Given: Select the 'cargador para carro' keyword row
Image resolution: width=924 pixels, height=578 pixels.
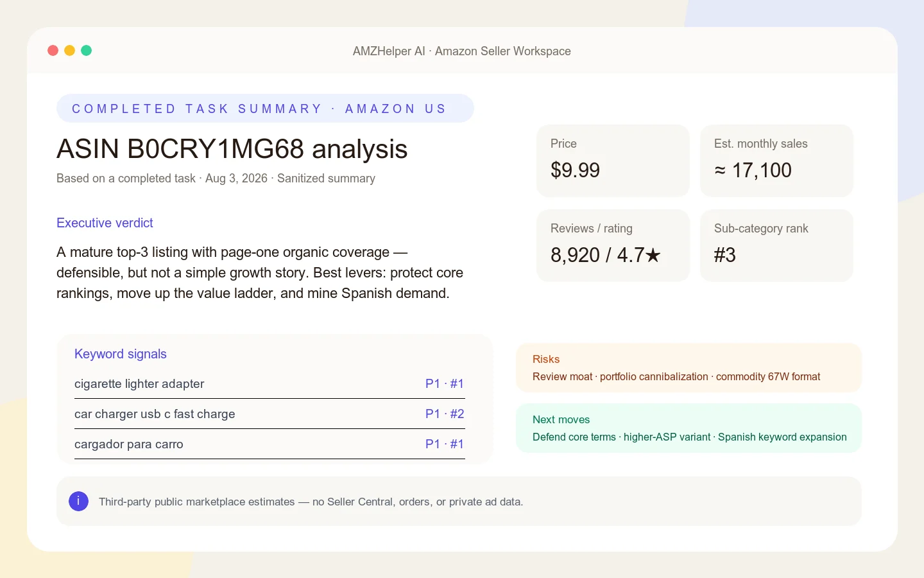Looking at the screenshot, I should [x=269, y=444].
